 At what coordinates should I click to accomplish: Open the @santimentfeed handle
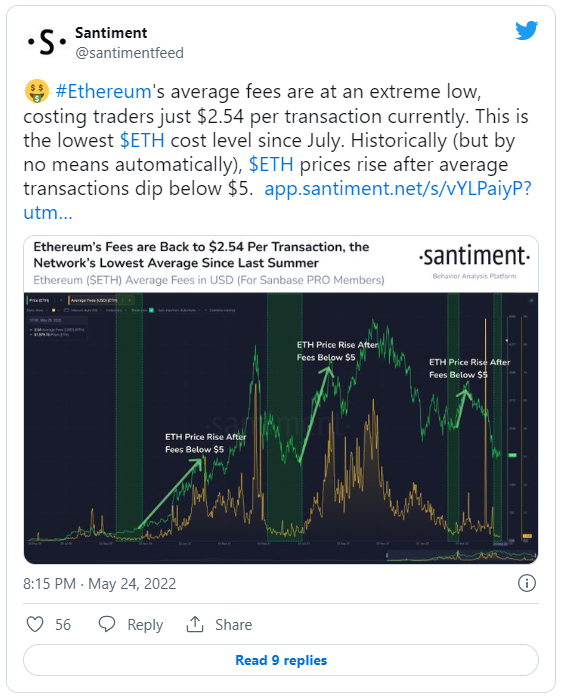129,53
